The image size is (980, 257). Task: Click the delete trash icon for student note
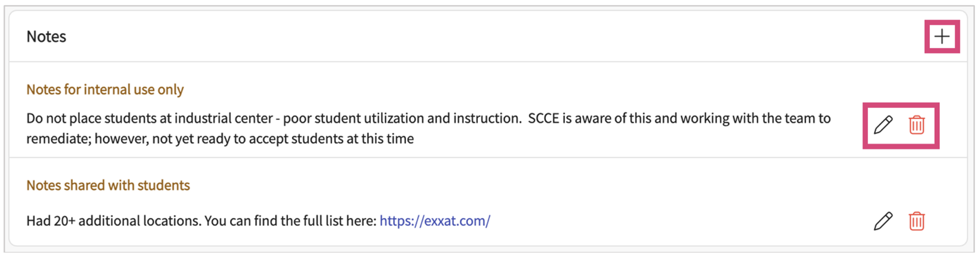point(917,220)
